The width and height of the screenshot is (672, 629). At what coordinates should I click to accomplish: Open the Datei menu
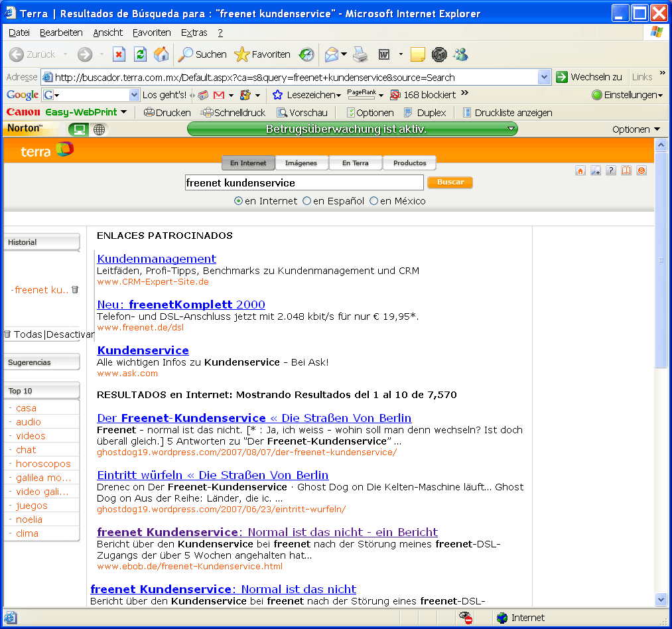point(19,33)
